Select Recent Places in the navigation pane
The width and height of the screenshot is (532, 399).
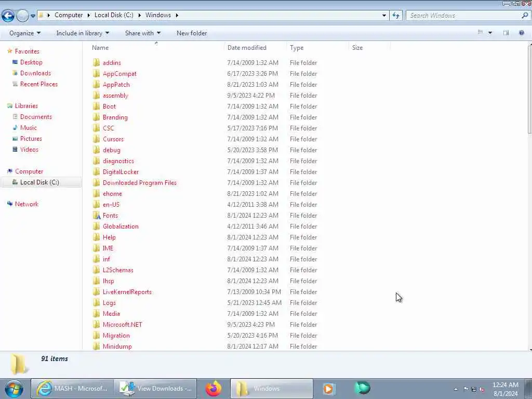click(38, 84)
